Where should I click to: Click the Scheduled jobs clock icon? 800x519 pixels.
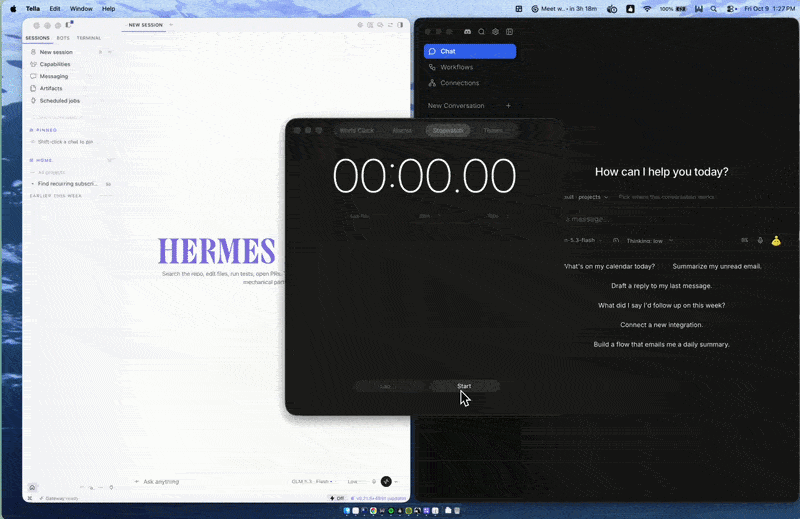coord(33,101)
